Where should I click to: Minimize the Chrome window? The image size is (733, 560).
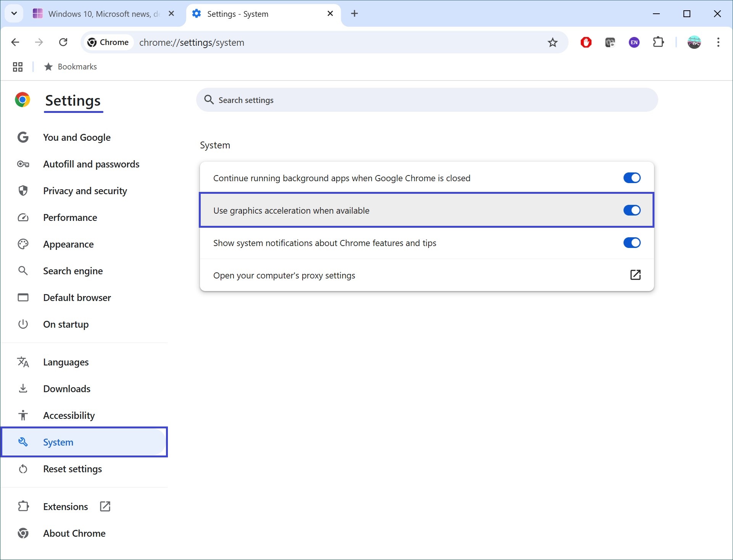656,14
